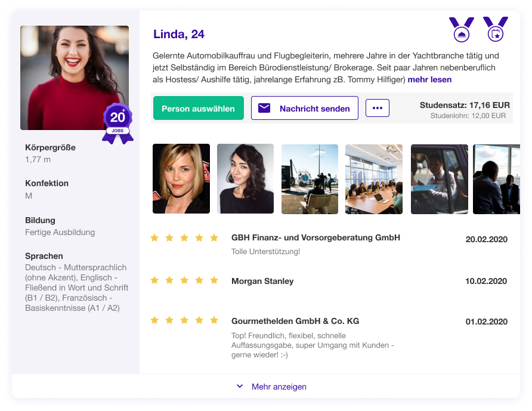This screenshot has height=411, width=532.
Task: Click Person auswählen button
Action: [x=199, y=108]
